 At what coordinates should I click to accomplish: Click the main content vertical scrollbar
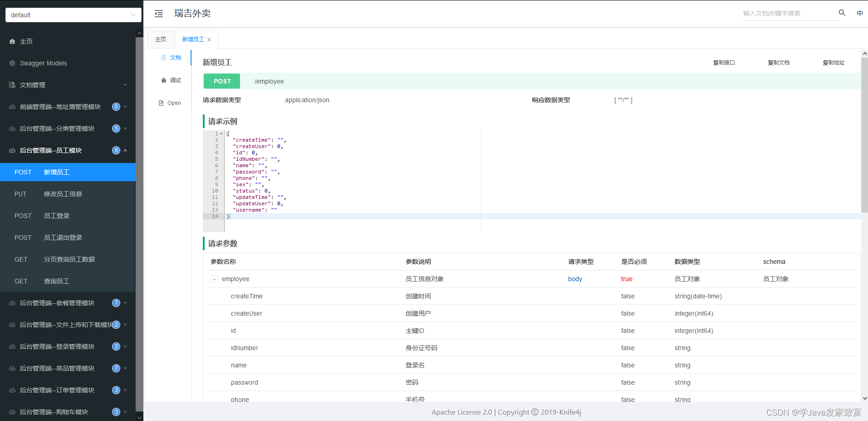pos(864,134)
